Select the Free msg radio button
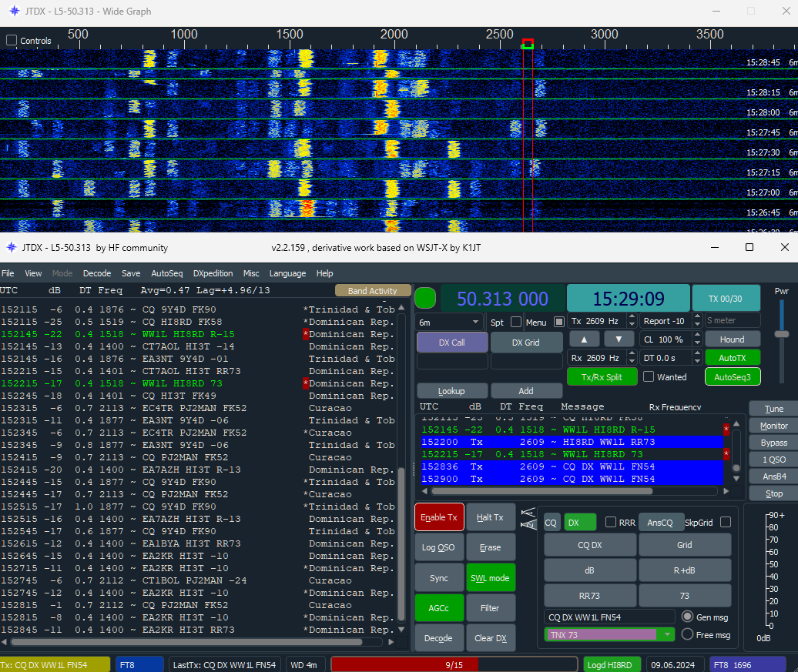 (688, 634)
